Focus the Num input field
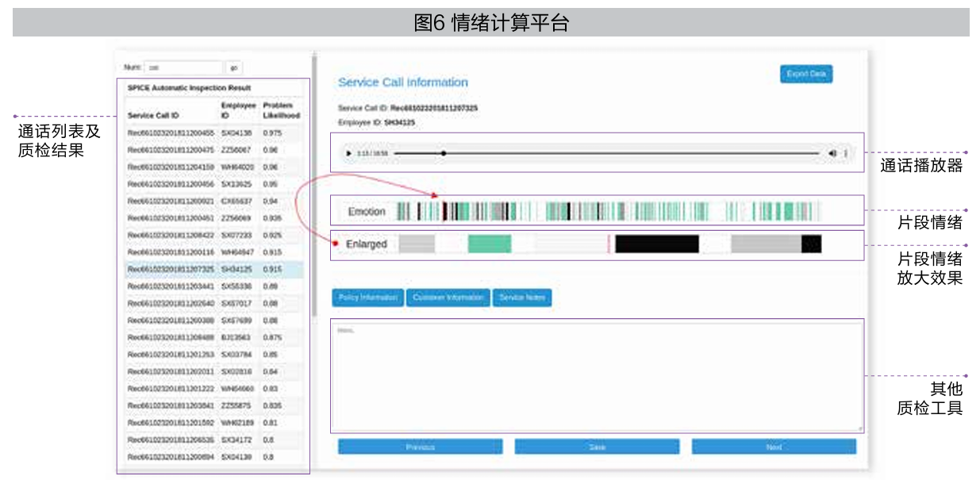Screen dimensions: 980x480 pyautogui.click(x=184, y=68)
